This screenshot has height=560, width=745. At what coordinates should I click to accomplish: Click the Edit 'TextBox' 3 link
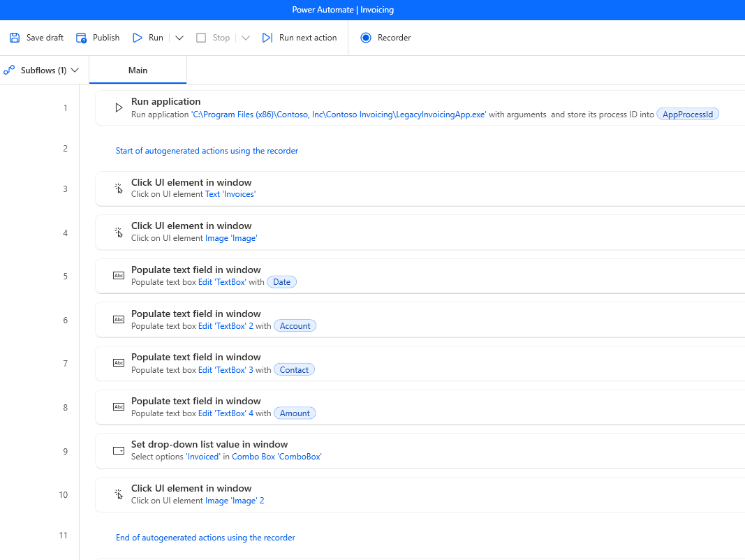click(226, 370)
